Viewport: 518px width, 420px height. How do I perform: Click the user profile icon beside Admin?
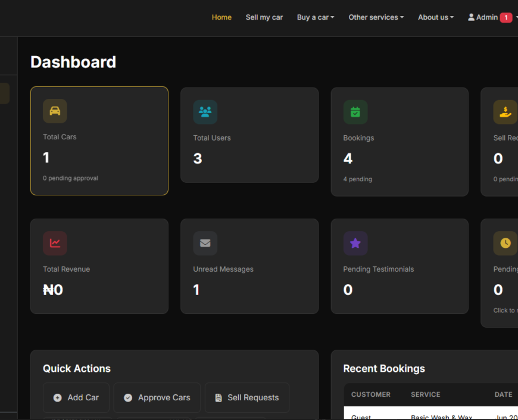pyautogui.click(x=471, y=17)
